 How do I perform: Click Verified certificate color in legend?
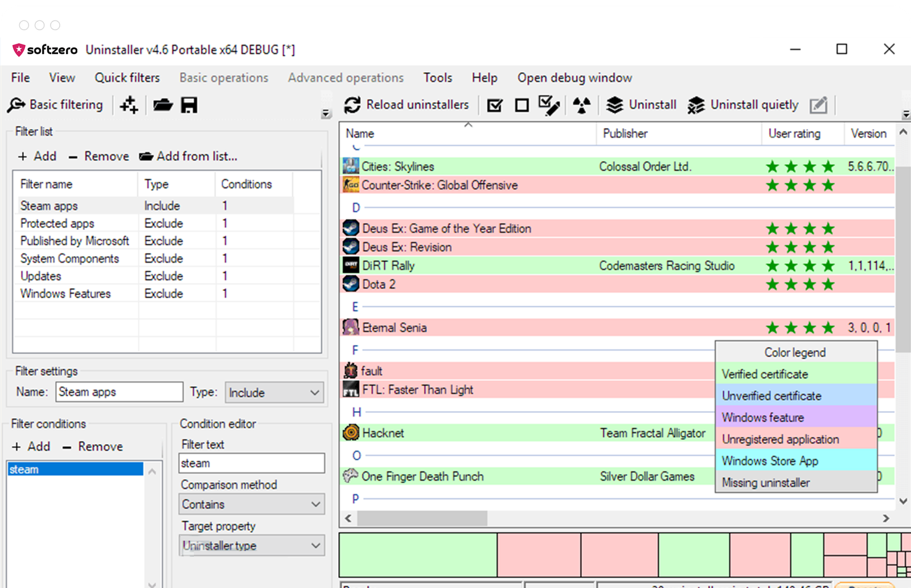pyautogui.click(x=796, y=374)
